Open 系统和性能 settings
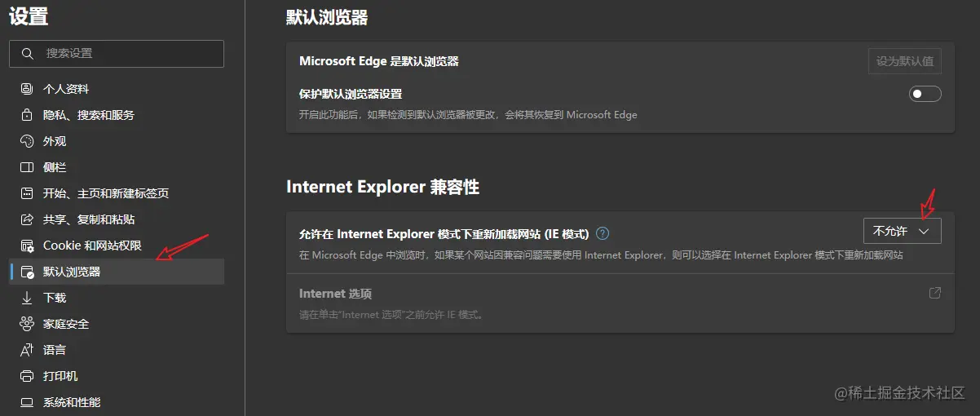 pyautogui.click(x=117, y=402)
